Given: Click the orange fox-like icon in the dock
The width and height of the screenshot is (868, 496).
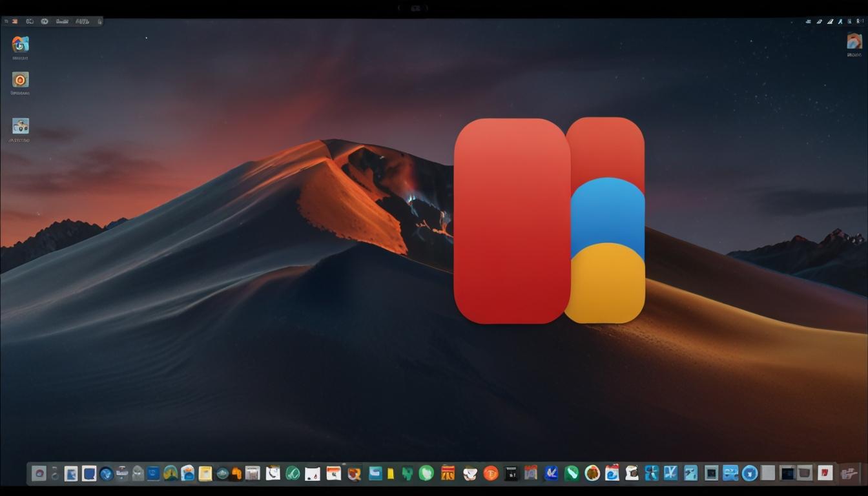Looking at the screenshot, I should click(x=354, y=473).
